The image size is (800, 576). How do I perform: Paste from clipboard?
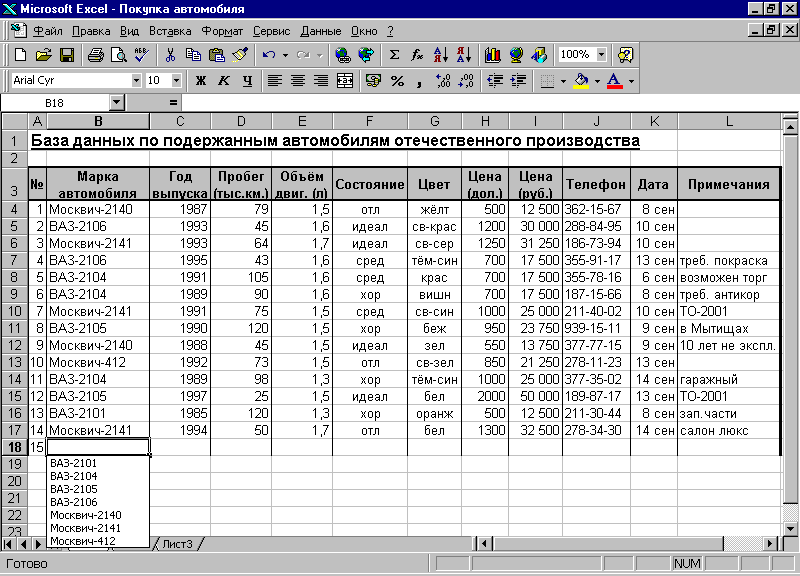pyautogui.click(x=217, y=55)
